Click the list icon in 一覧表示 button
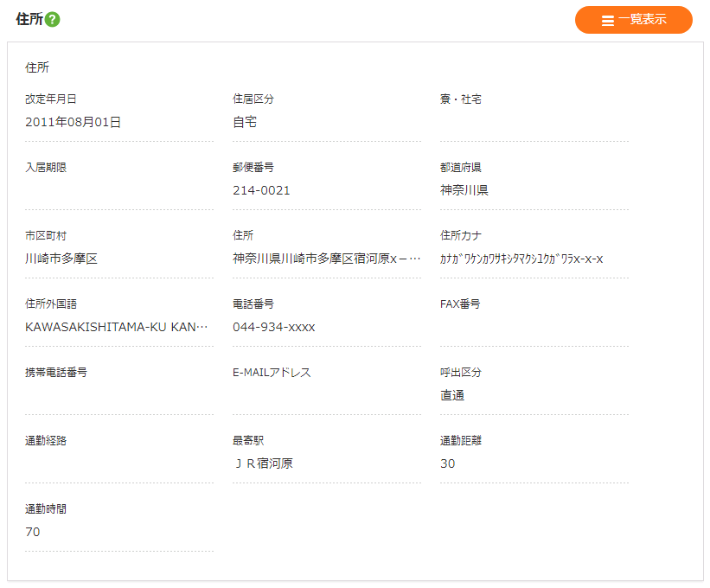 (608, 20)
